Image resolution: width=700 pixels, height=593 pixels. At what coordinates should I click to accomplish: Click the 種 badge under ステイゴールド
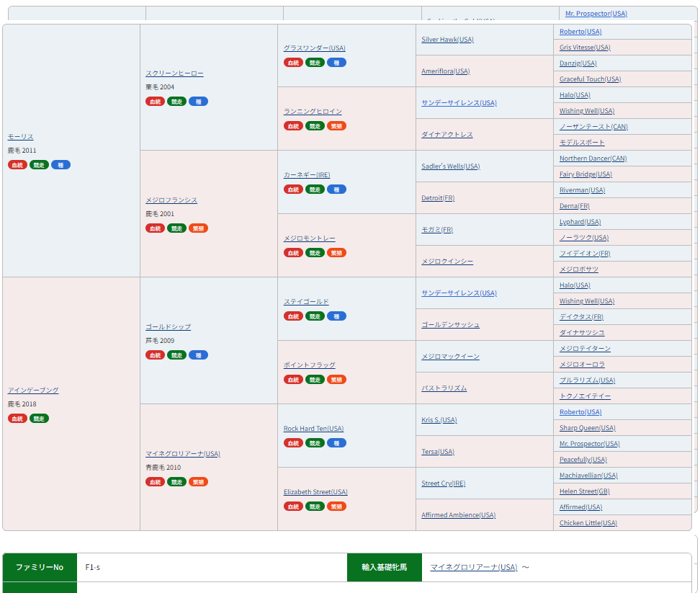coord(336,316)
